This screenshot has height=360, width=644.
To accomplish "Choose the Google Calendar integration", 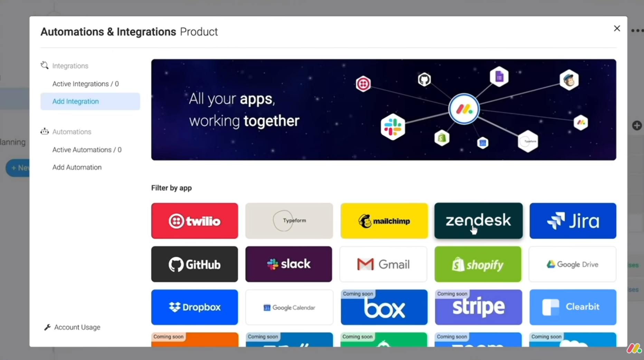I will coord(289,307).
